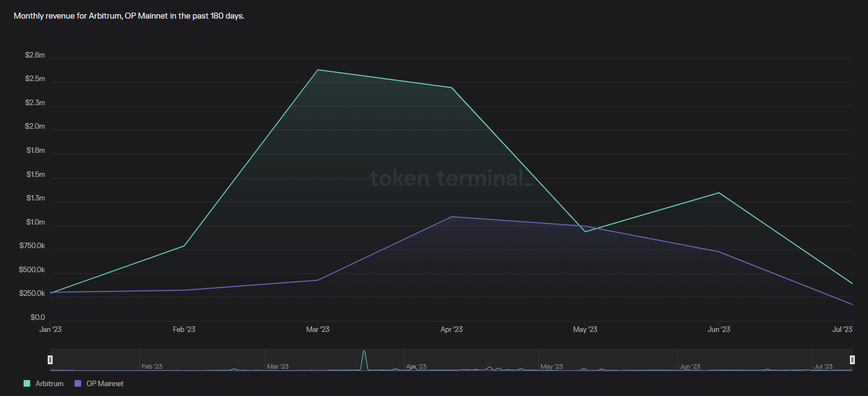The height and width of the screenshot is (396, 868).
Task: Click the chart title text 'Monthly revenue for Arbitrum'
Action: coord(67,16)
